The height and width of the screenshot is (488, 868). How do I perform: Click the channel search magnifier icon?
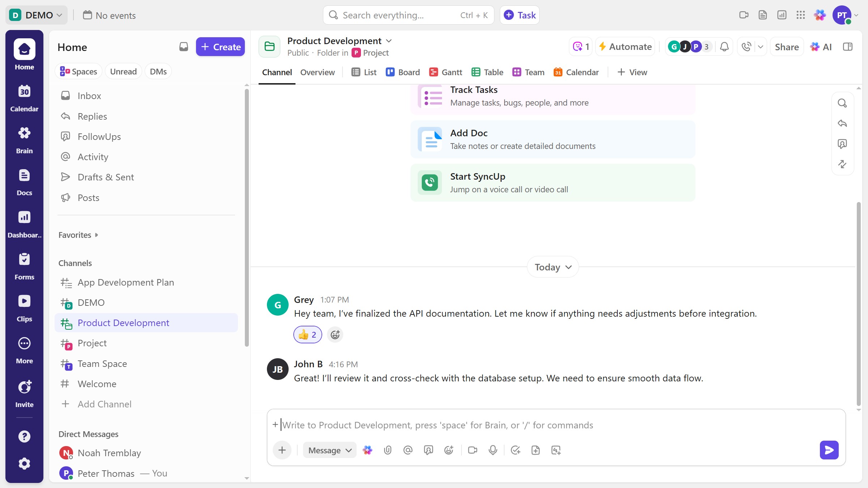[x=842, y=103]
